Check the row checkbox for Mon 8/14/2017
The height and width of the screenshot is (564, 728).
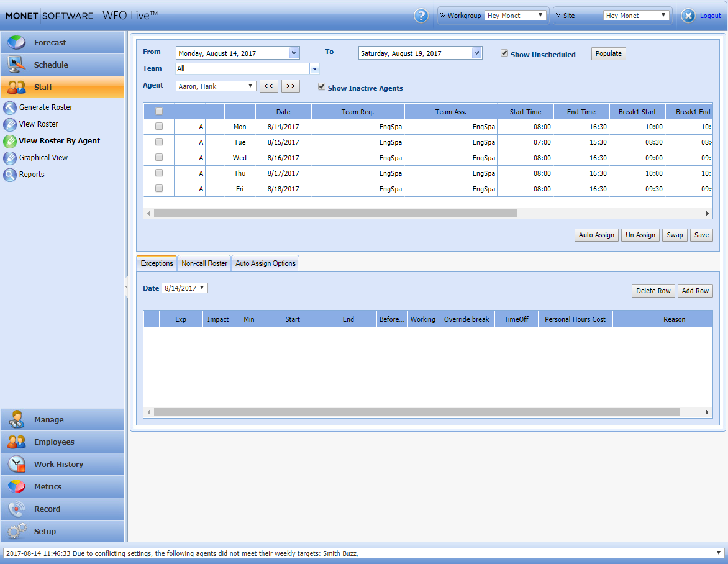pos(159,127)
